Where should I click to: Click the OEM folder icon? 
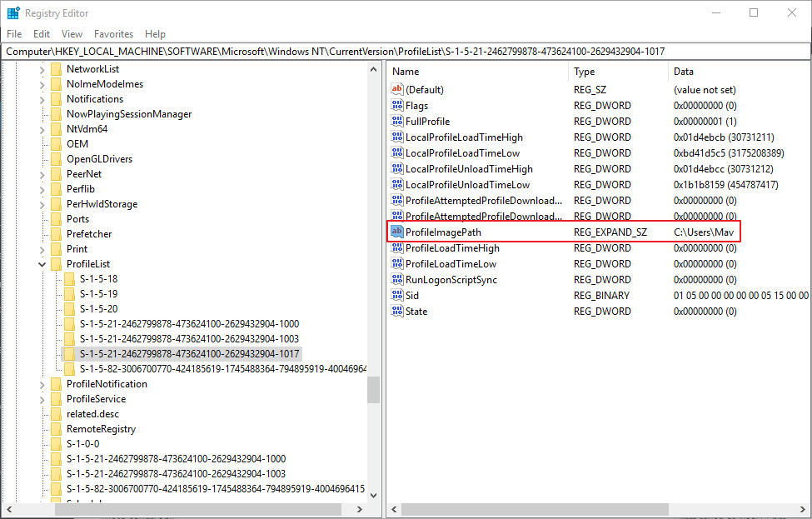[57, 144]
